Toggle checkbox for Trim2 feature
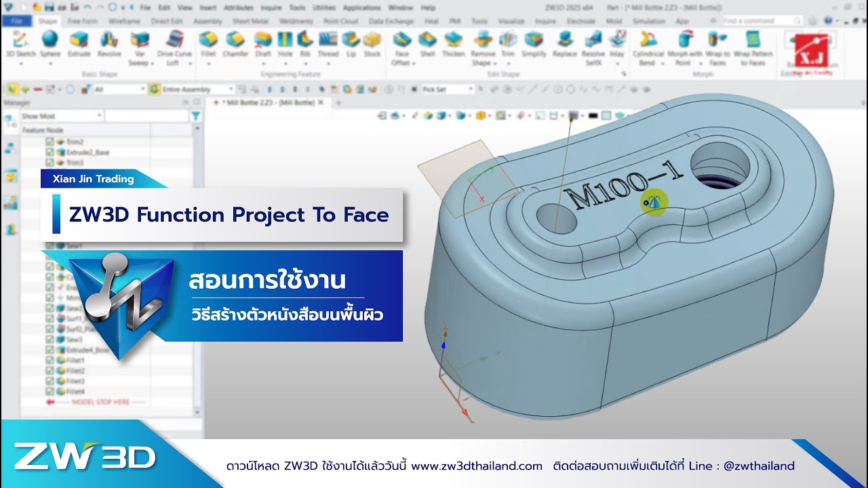 pyautogui.click(x=50, y=142)
